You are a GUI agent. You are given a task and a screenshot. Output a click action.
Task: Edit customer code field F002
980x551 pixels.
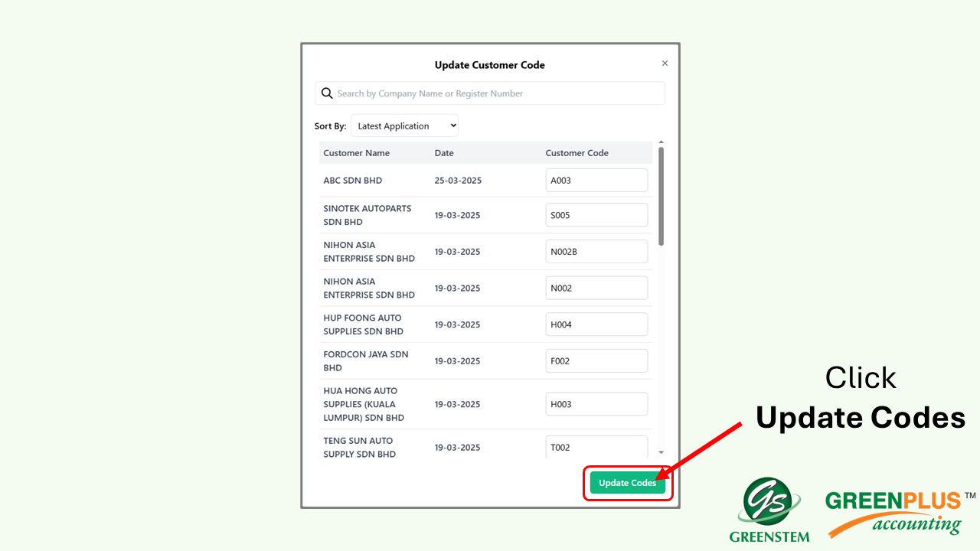[x=596, y=361]
